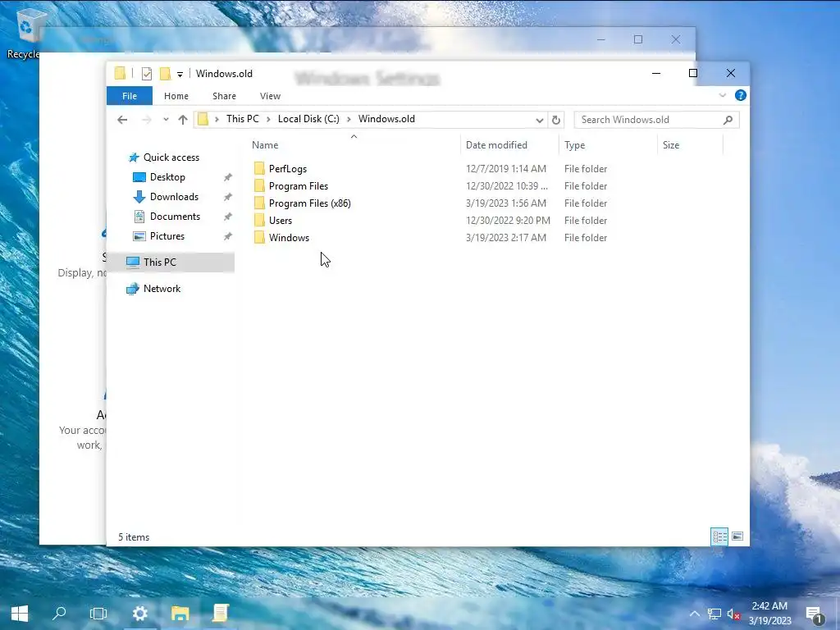
Task: Click the pin icon next to Downloads
Action: (228, 197)
